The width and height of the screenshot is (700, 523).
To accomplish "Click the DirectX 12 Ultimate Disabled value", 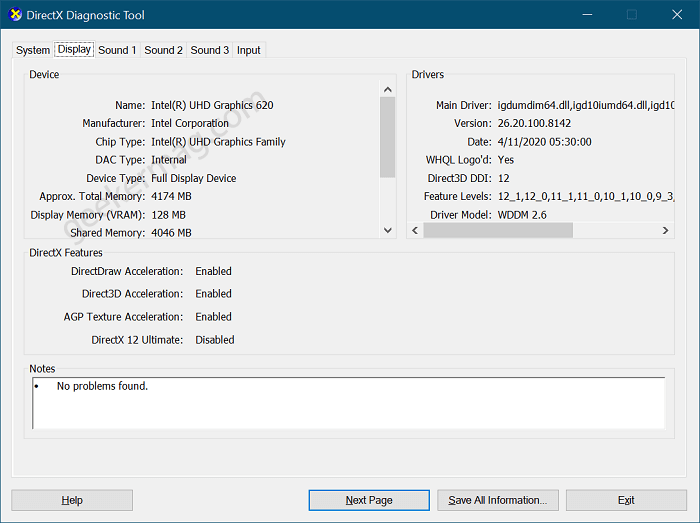I will point(215,340).
